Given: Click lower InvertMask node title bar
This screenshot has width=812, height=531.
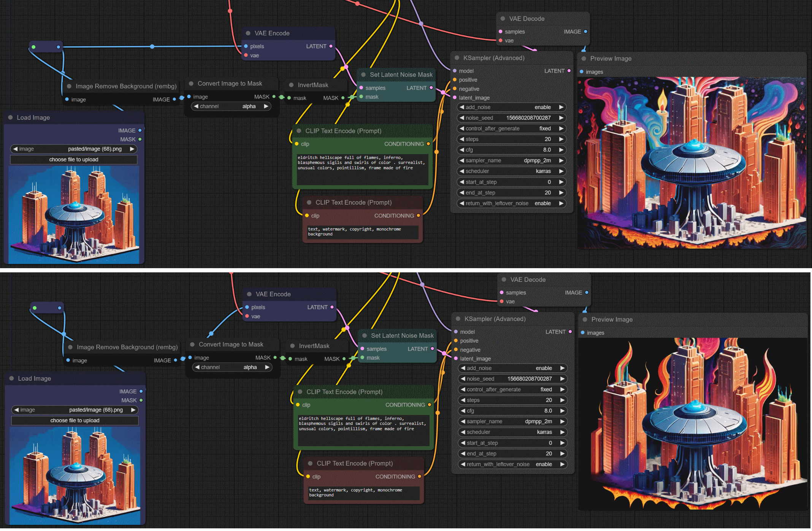Looking at the screenshot, I should pos(314,346).
